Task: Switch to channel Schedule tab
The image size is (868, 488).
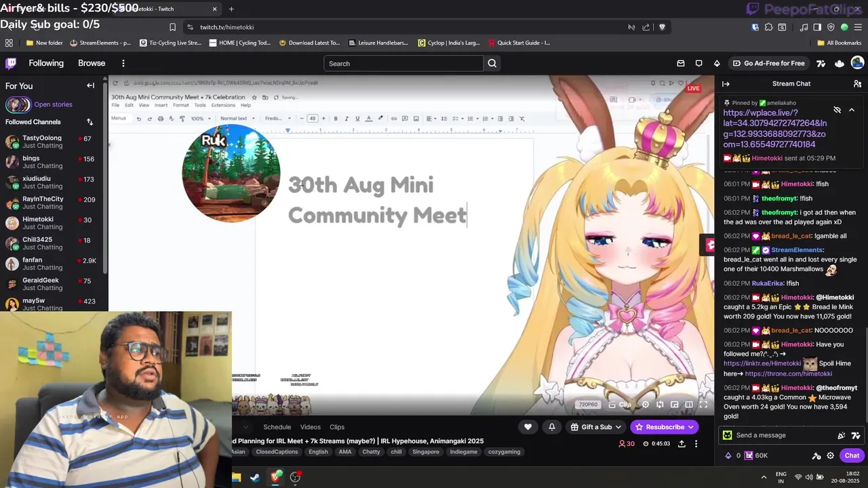Action: click(x=277, y=427)
